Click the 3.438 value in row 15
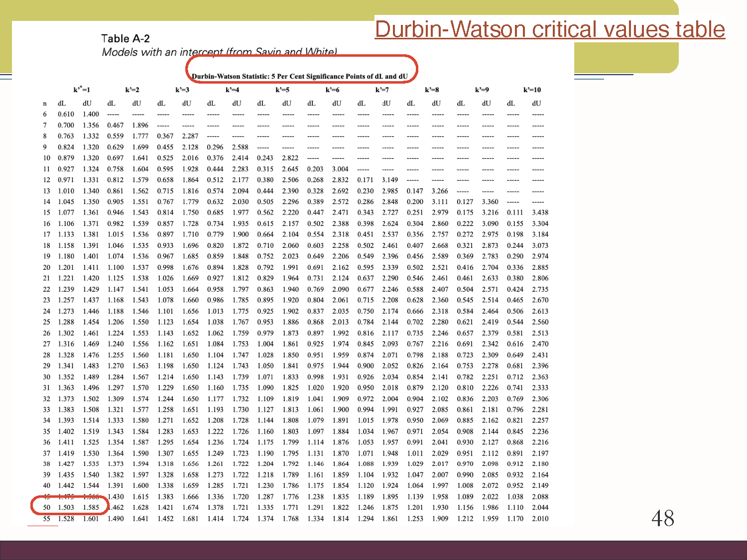This screenshot has height=560, width=747. [x=540, y=212]
